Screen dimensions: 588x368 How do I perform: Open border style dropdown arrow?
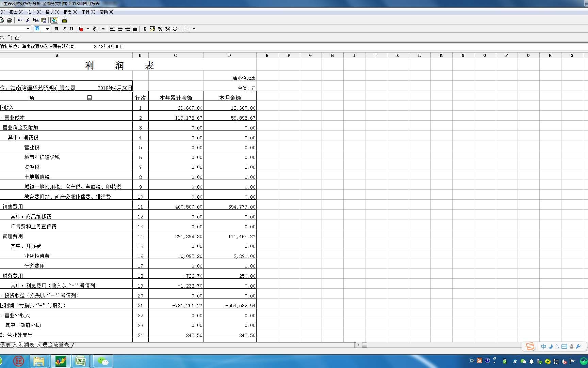194,29
